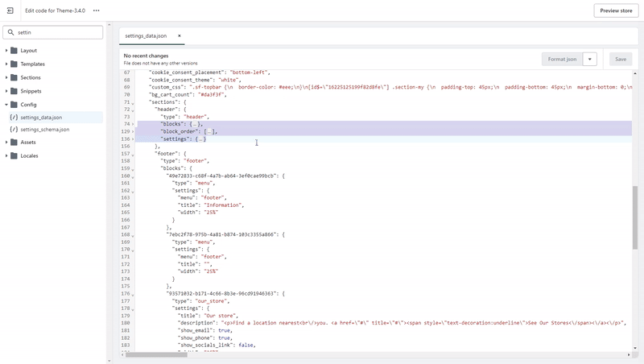
Task: Unfold the collapsed code at line 136
Action: (133, 139)
